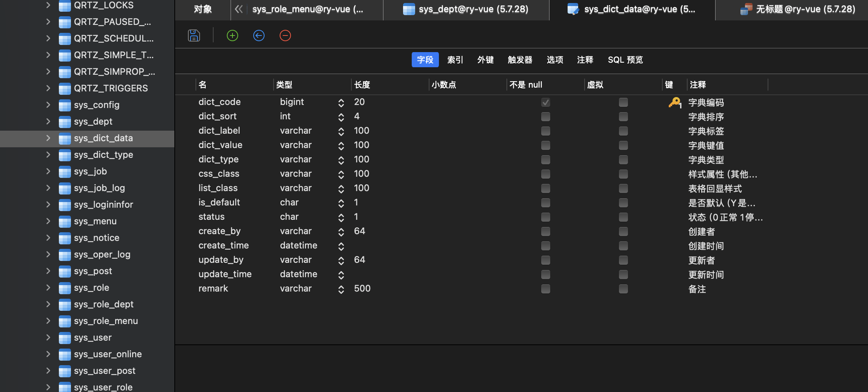Open type dropdown for remark
Image resolution: width=868 pixels, height=392 pixels.
tap(341, 289)
